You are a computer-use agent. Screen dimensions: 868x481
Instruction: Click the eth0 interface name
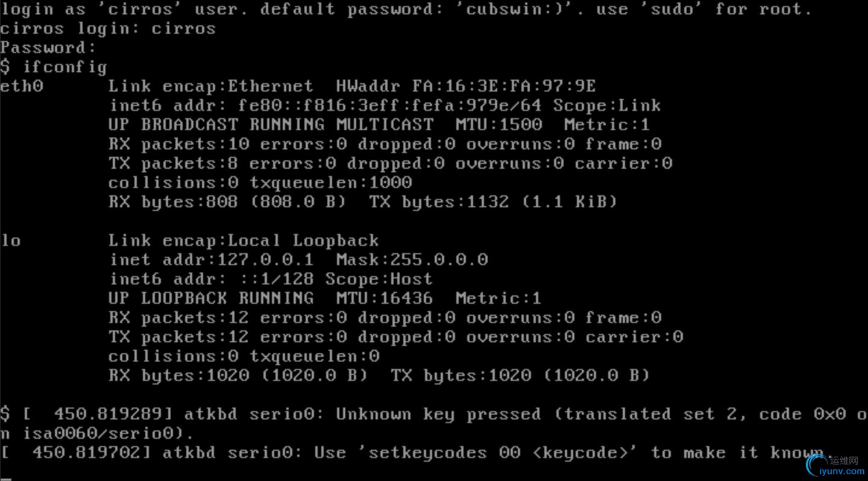(x=22, y=86)
